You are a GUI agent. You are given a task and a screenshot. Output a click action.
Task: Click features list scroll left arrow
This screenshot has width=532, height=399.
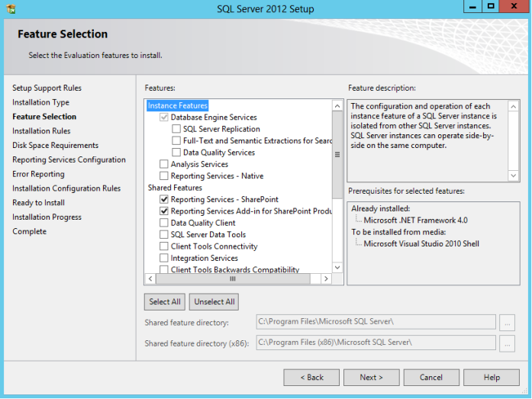[150, 278]
